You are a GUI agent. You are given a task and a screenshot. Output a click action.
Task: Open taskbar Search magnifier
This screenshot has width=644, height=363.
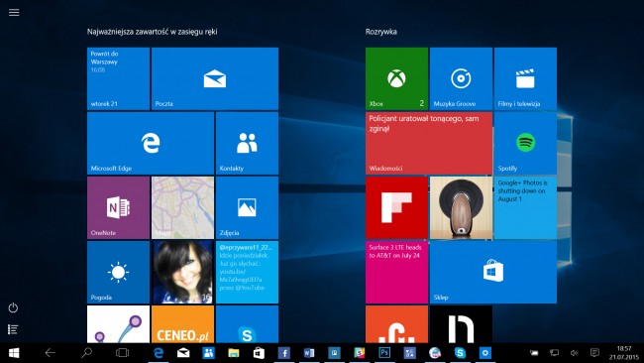pyautogui.click(x=86, y=353)
